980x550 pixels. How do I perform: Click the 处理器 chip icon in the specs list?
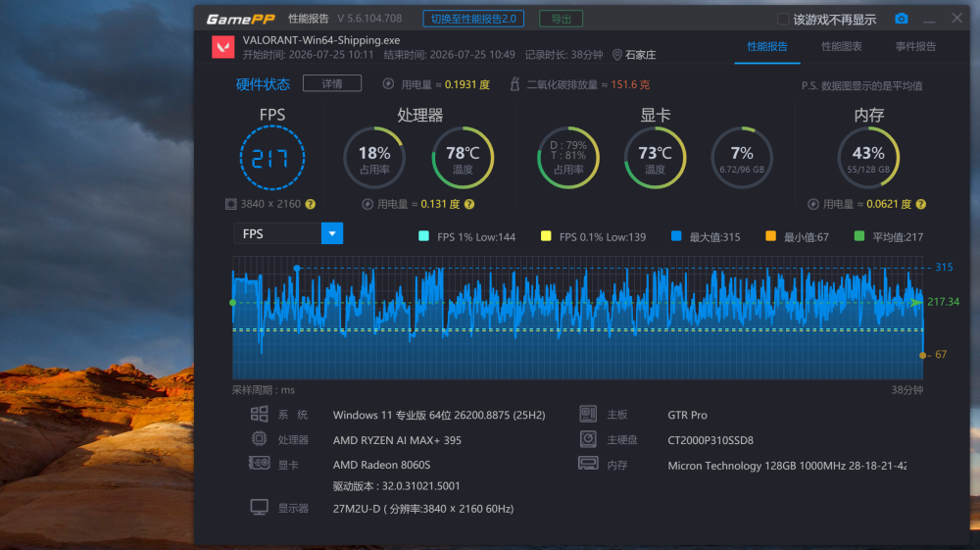coord(259,439)
